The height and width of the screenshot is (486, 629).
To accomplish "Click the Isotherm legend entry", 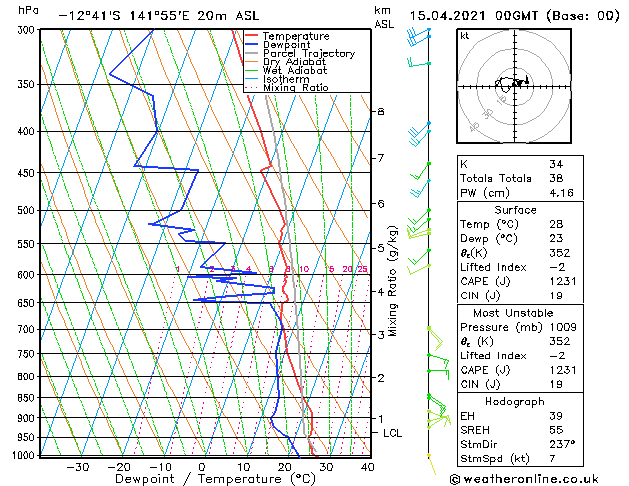I will (x=277, y=79).
